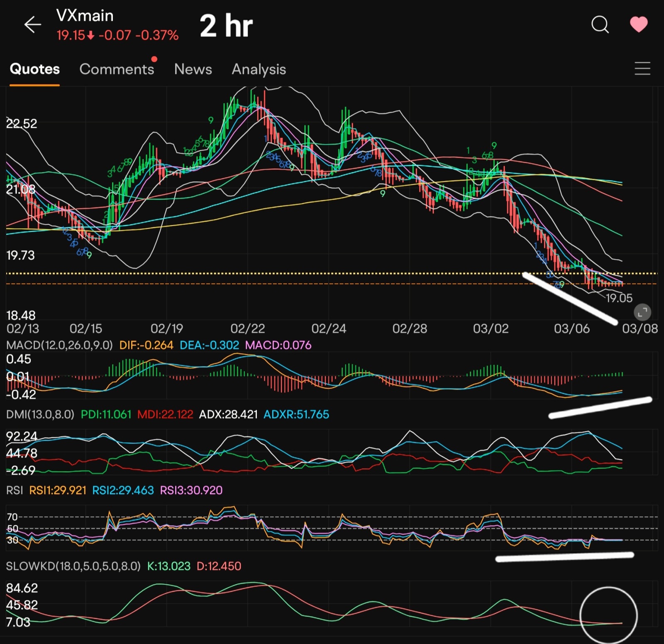Select the MACD:0.076 value

278,345
